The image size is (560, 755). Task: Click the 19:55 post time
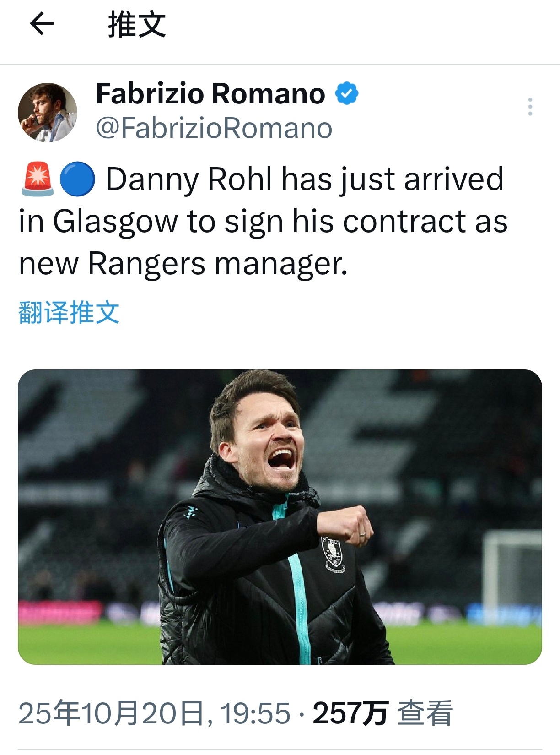255,713
